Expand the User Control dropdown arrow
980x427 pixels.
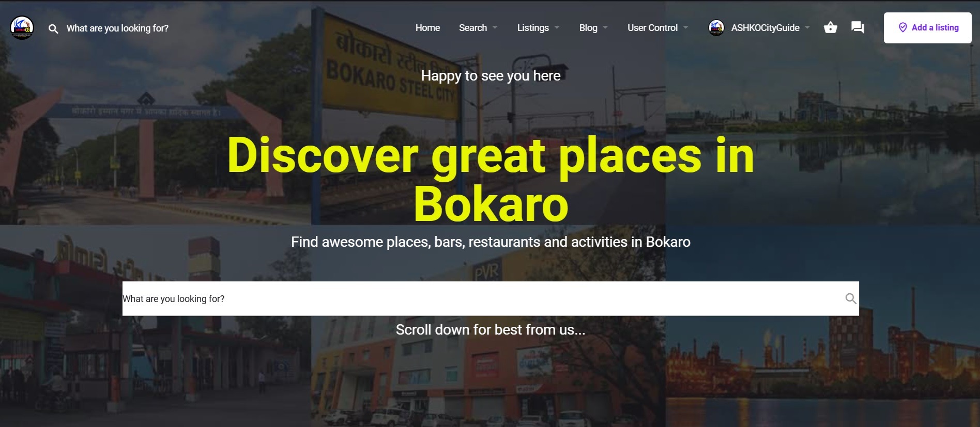coord(685,27)
